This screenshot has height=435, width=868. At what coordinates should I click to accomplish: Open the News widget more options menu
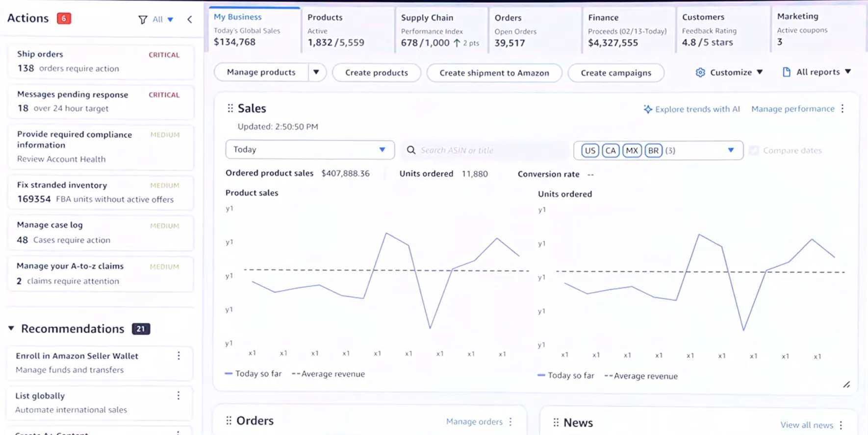pos(841,425)
